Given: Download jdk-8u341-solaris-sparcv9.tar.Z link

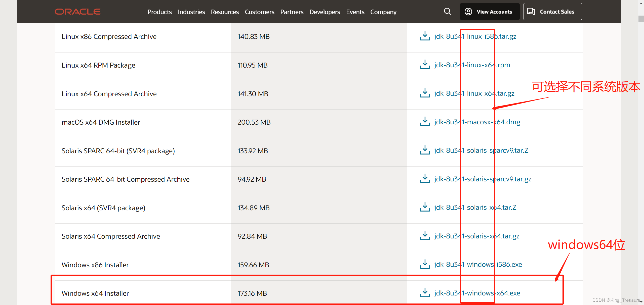Looking at the screenshot, I should tap(481, 150).
